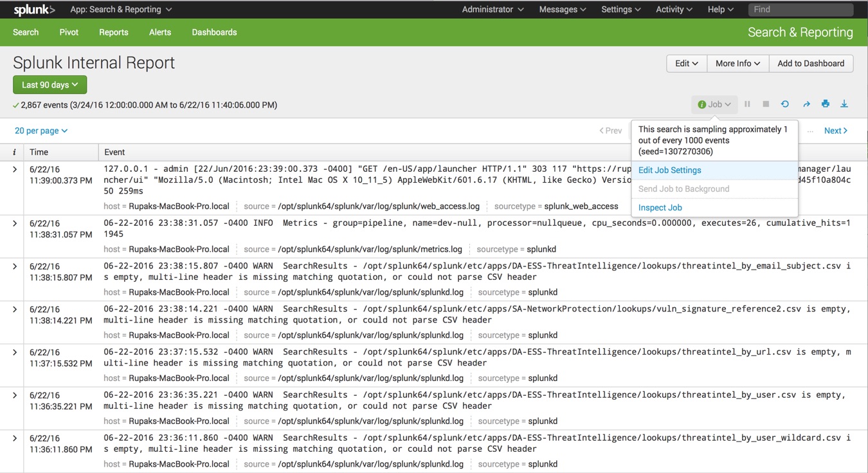This screenshot has width=868, height=473.
Task: Reload the search job
Action: (x=785, y=104)
